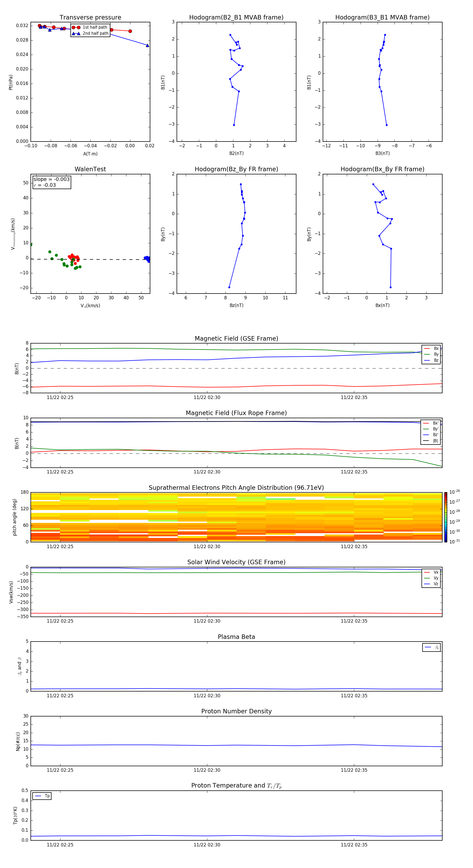
Task: Click the 'slope = -0.003' annotation
Action: [x=52, y=179]
